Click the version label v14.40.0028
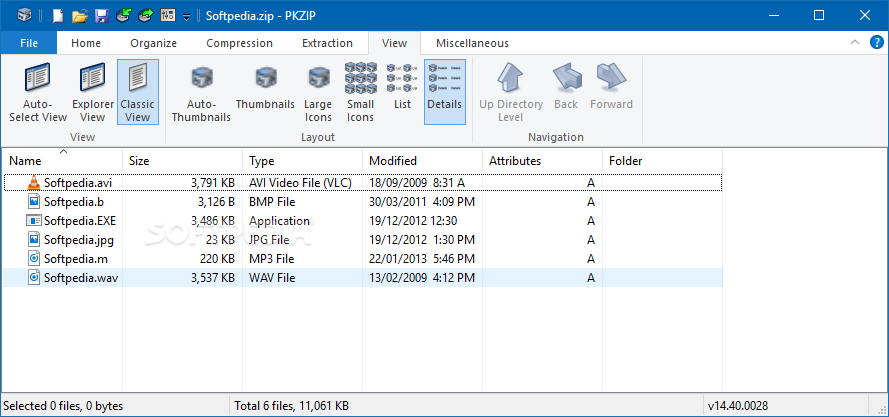This screenshot has width=889, height=417. pyautogui.click(x=738, y=406)
